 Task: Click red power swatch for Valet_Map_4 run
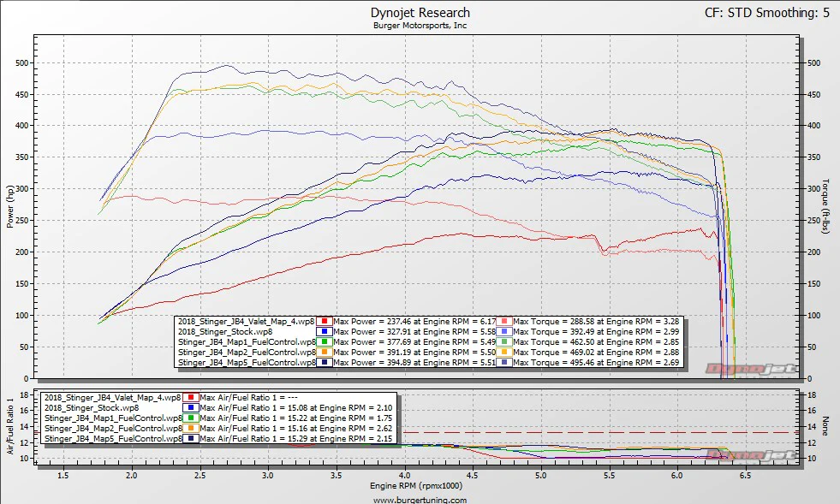pos(325,322)
